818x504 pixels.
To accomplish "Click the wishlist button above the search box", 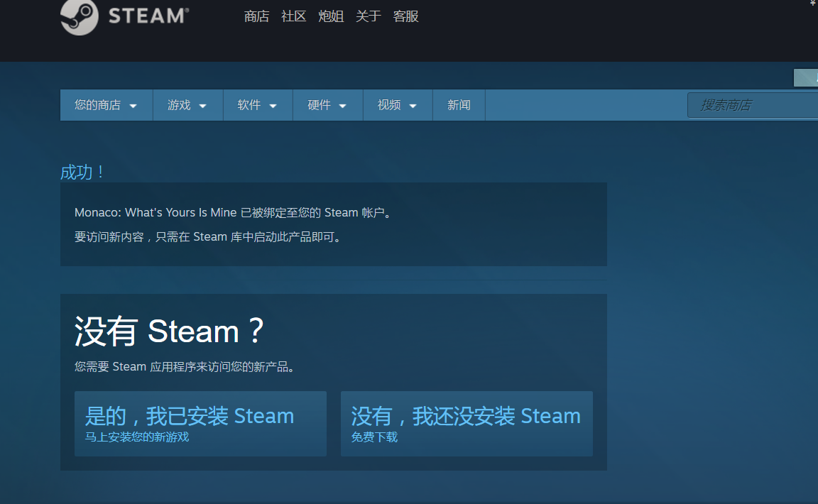I will point(806,78).
